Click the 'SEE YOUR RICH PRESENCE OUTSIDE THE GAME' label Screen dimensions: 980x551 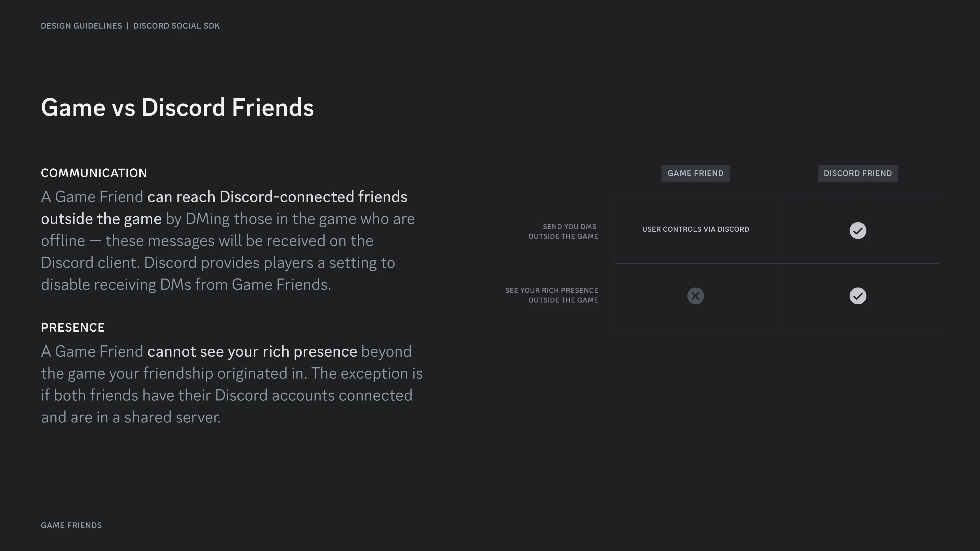552,295
